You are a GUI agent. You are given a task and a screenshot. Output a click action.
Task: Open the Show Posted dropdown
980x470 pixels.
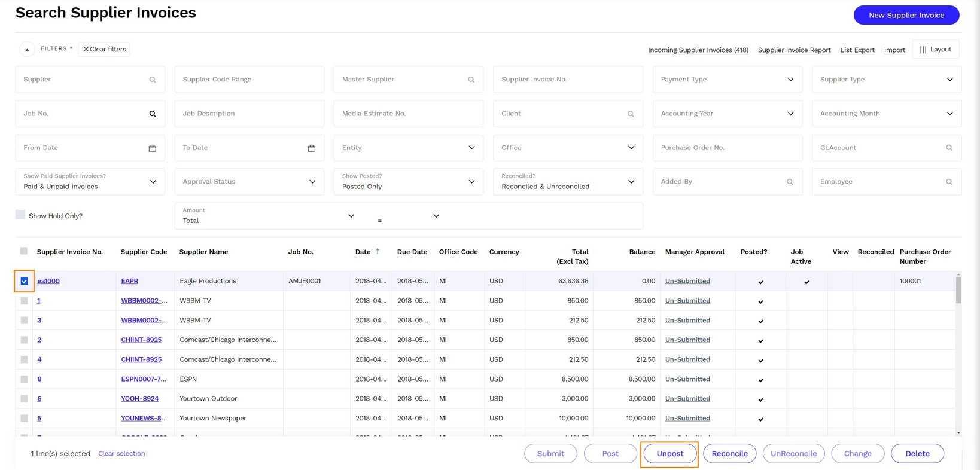pyautogui.click(x=409, y=182)
